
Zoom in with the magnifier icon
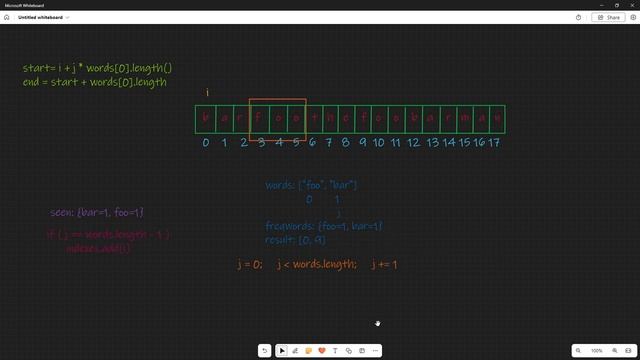click(x=615, y=351)
